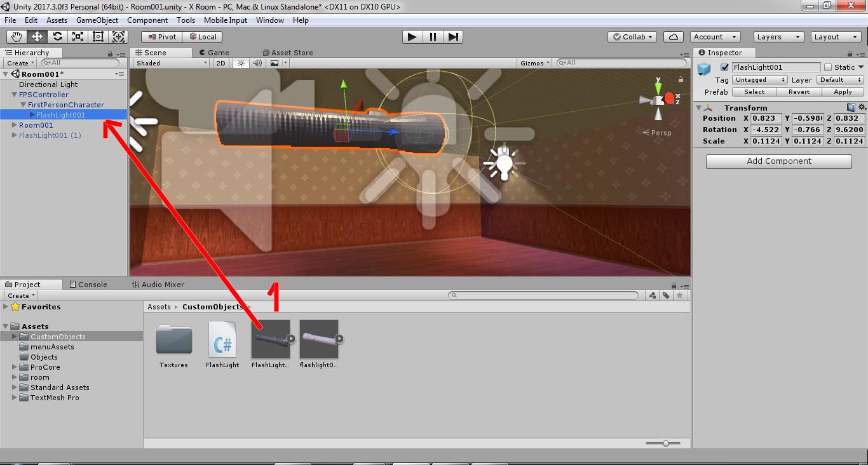Select the Rect Transform tool
This screenshot has height=465, width=868.
(x=98, y=36)
